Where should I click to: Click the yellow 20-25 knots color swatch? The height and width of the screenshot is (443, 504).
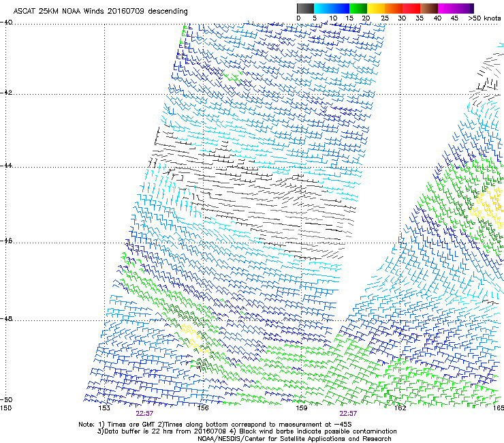pyautogui.click(x=376, y=8)
